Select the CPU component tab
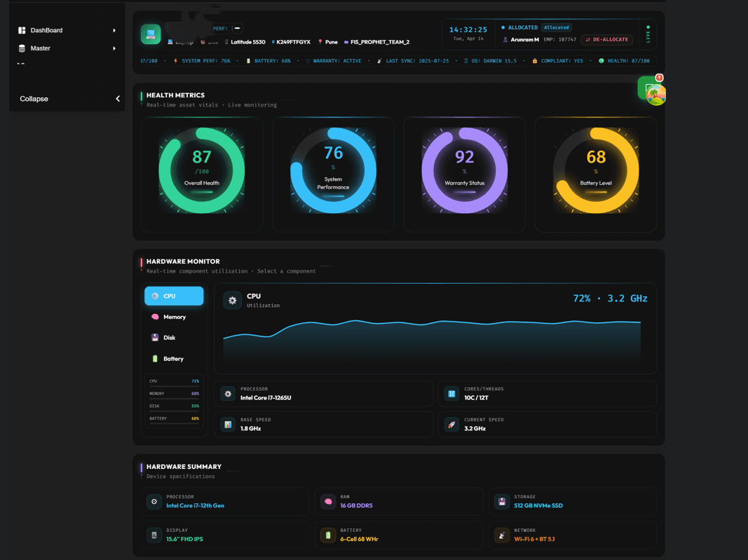This screenshot has height=560, width=748. click(174, 296)
